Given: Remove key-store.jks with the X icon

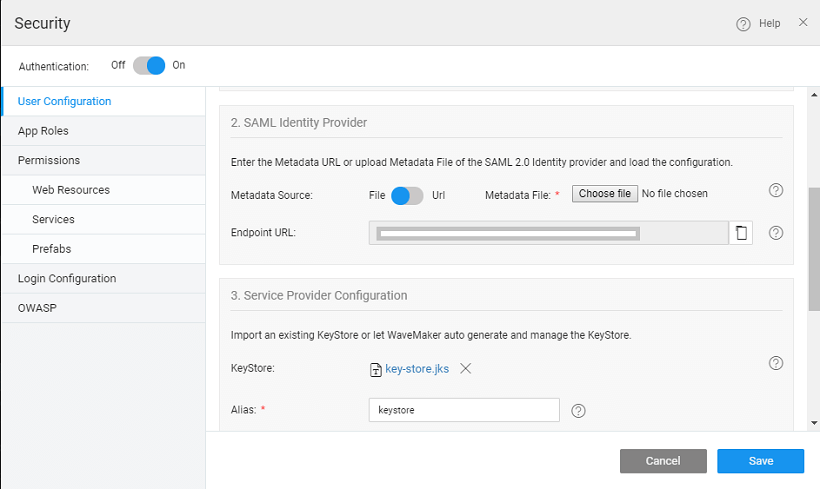Looking at the screenshot, I should pos(465,368).
